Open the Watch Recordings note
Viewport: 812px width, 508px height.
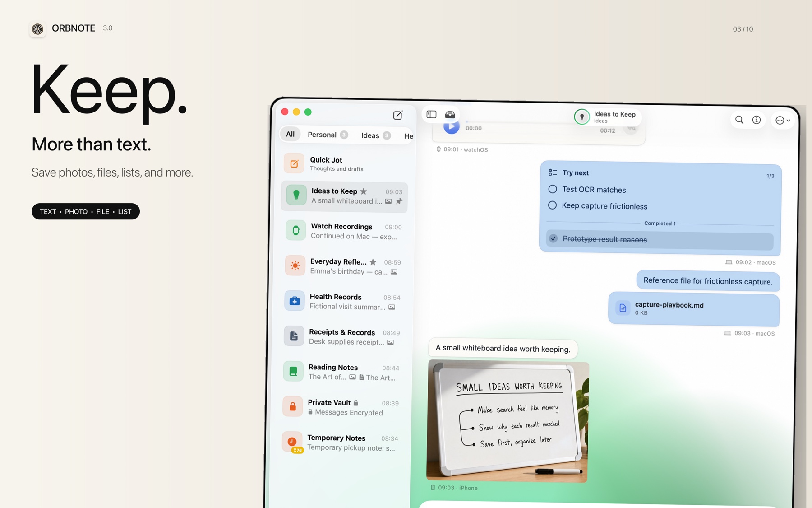pyautogui.click(x=344, y=231)
